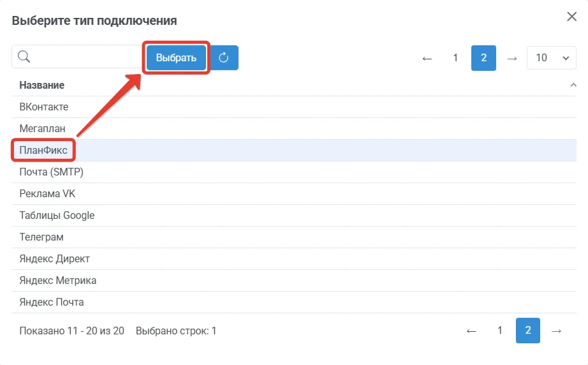
Task: Select the Мегаплан row
Action: [294, 129]
